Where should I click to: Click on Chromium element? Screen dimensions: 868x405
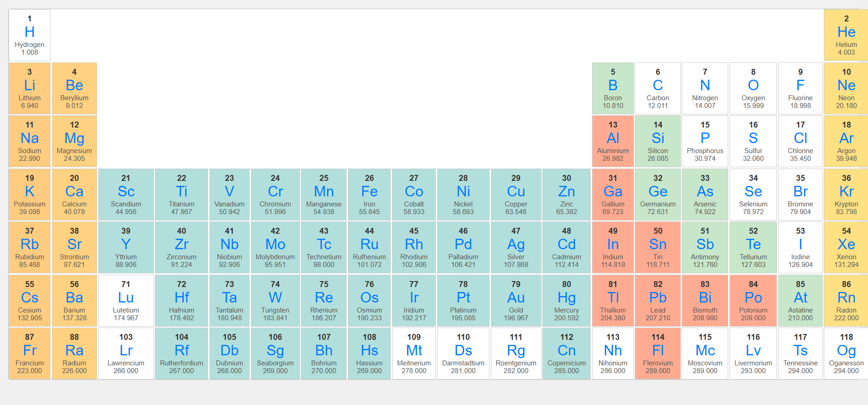275,195
